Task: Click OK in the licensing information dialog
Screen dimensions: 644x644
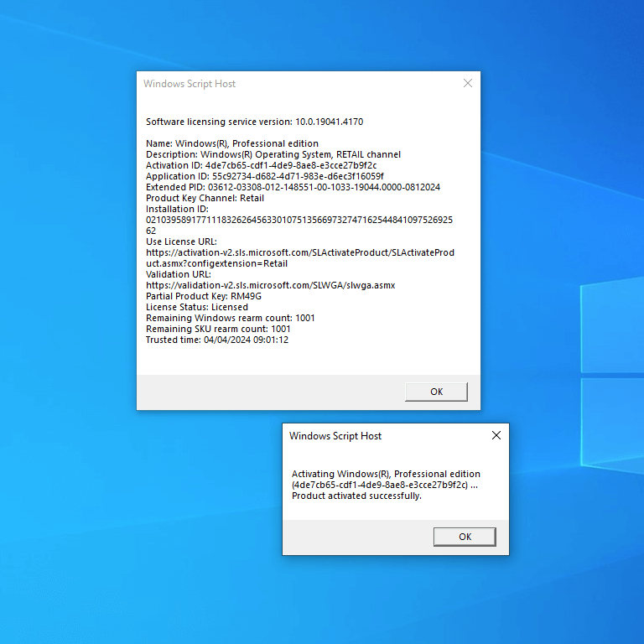Action: point(436,392)
